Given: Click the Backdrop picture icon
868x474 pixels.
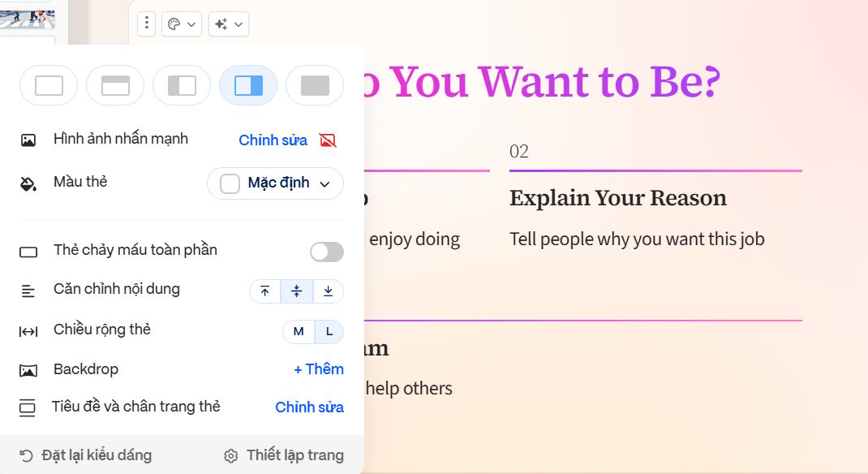Looking at the screenshot, I should pos(28,370).
